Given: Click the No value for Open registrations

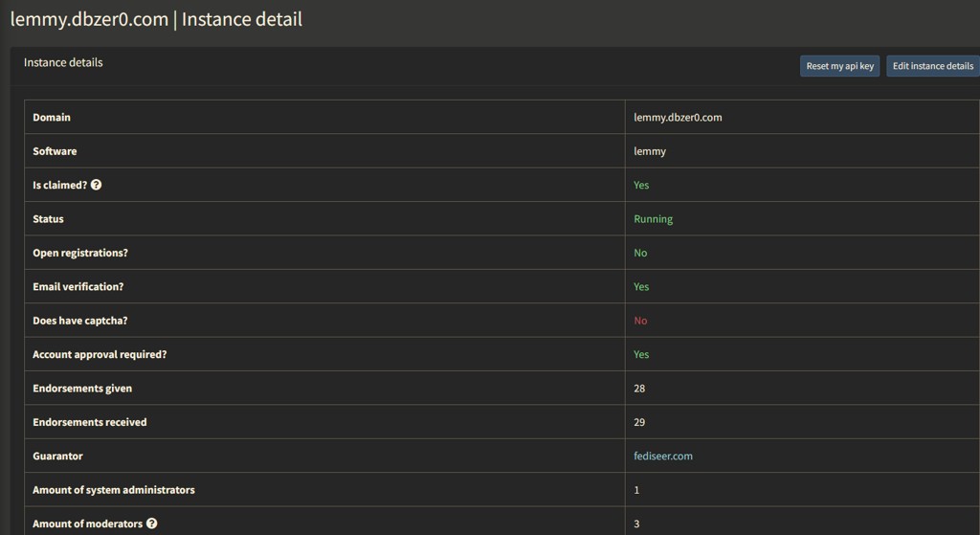Looking at the screenshot, I should [x=640, y=253].
